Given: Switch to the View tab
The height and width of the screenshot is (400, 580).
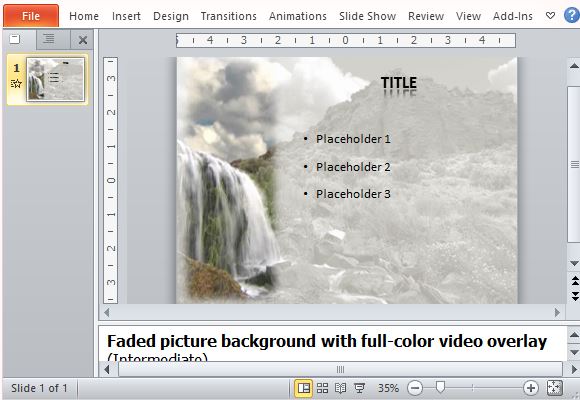Looking at the screenshot, I should pos(468,16).
